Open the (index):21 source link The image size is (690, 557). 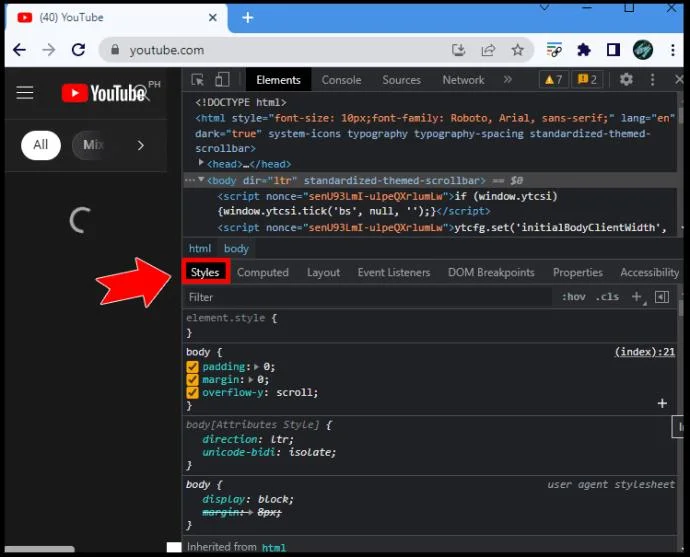point(645,352)
